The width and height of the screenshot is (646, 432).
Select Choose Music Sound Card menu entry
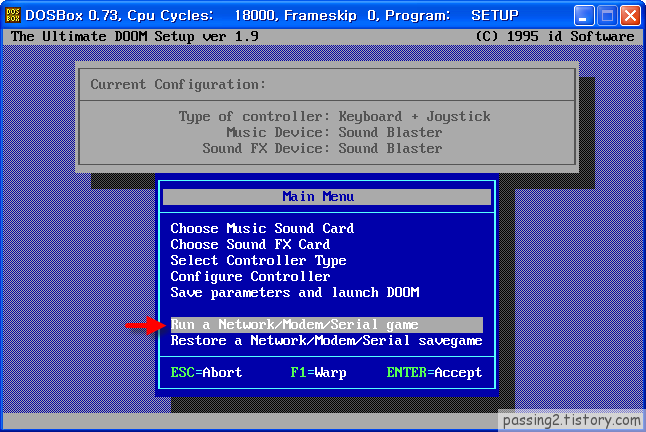point(262,229)
